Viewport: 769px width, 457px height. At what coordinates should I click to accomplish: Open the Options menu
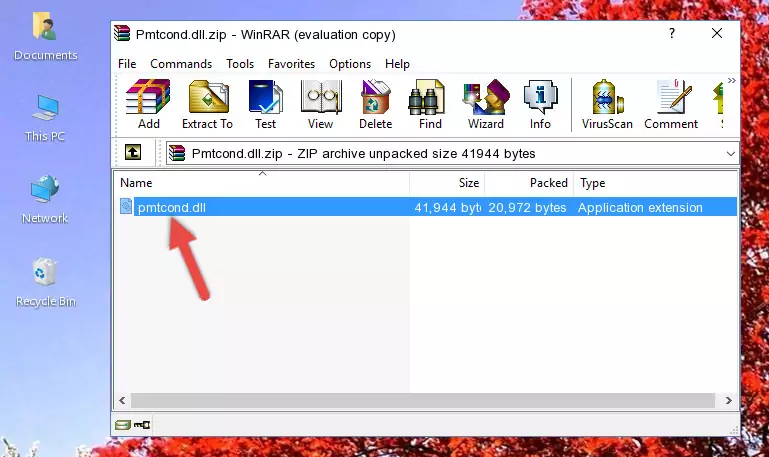tap(350, 64)
